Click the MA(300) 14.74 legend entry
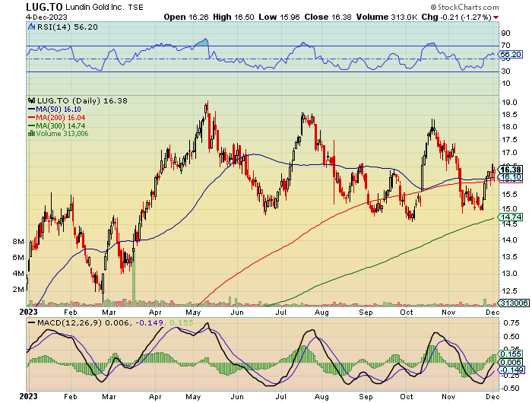 56,125
